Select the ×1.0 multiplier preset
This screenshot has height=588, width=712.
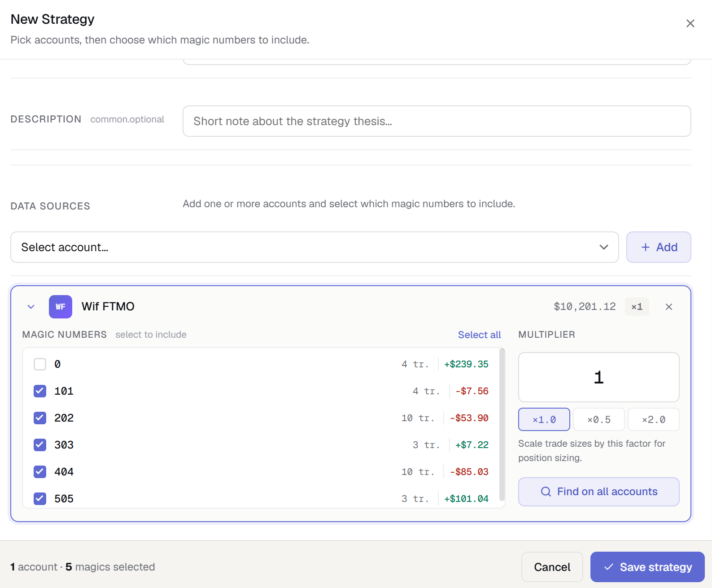[x=544, y=419]
